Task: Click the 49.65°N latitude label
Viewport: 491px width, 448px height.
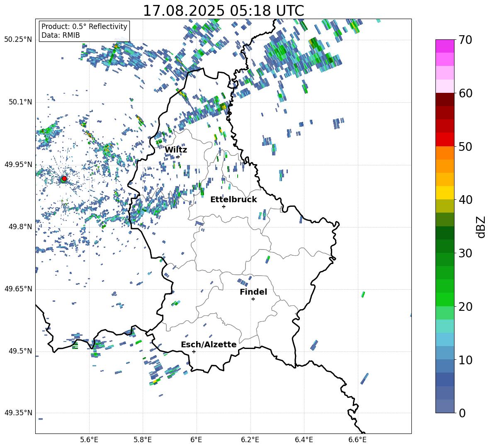Action: click(18, 288)
